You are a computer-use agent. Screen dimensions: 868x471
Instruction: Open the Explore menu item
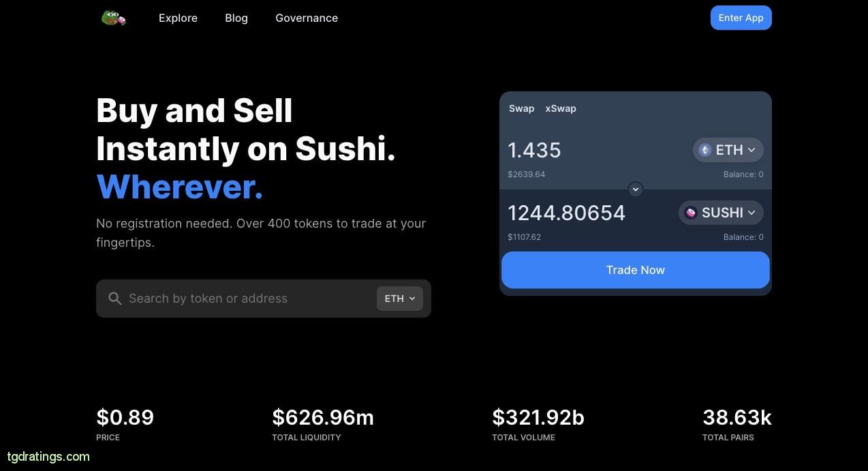178,18
